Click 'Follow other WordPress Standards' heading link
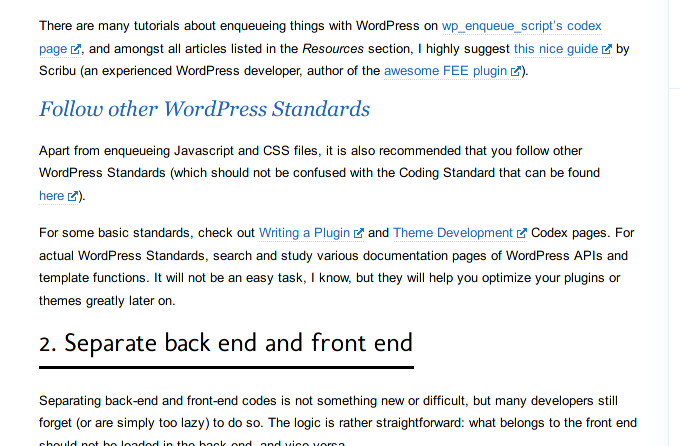This screenshot has height=446, width=680. [x=205, y=109]
